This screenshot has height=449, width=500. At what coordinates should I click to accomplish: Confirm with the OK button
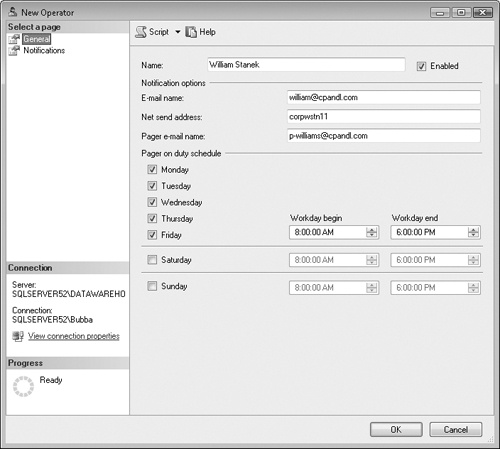pyautogui.click(x=396, y=429)
